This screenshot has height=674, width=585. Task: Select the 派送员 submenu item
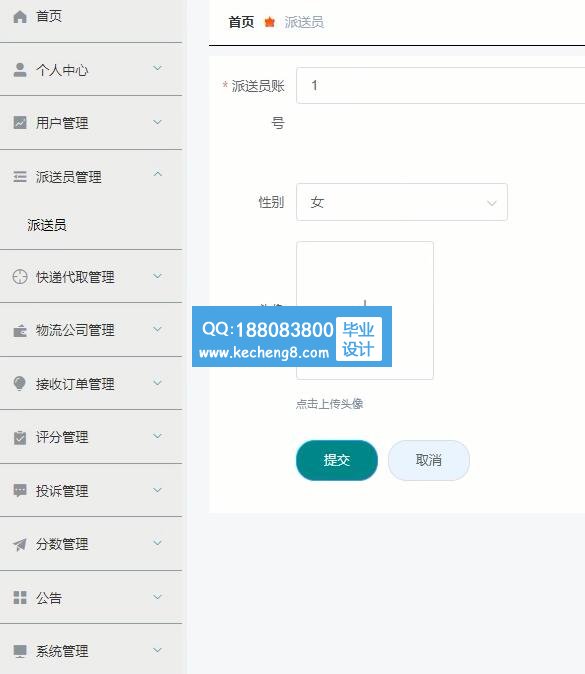[47, 225]
